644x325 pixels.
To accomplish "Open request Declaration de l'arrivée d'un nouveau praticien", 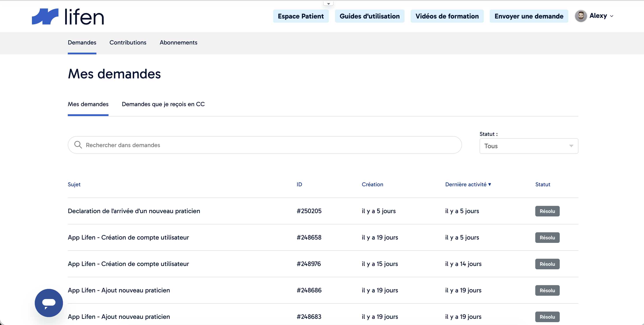I will (134, 211).
